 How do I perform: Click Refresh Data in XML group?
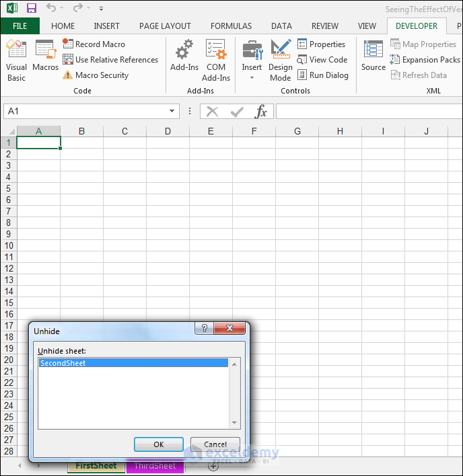(x=419, y=75)
